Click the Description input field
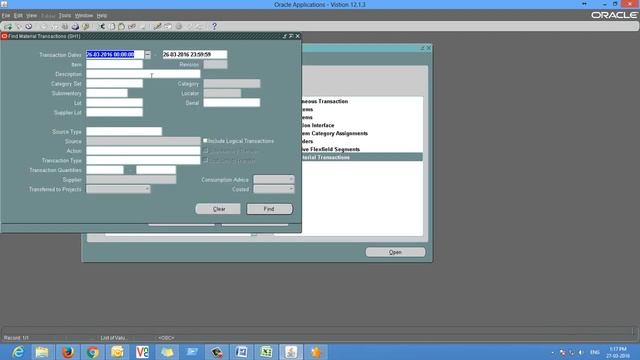The width and height of the screenshot is (640, 360). point(143,74)
